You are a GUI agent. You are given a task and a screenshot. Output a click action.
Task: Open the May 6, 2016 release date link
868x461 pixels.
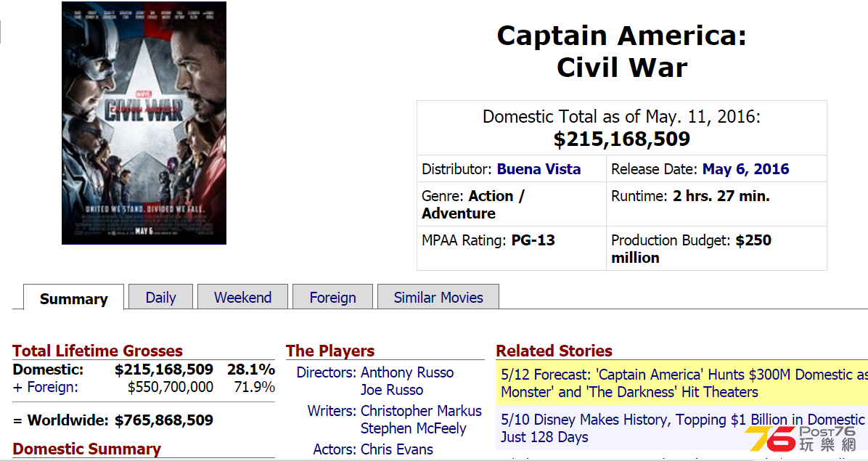tap(745, 169)
